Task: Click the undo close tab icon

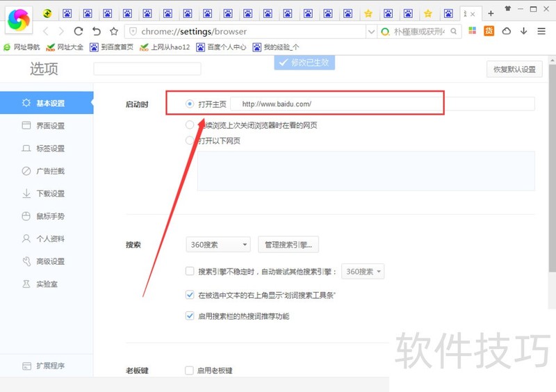Action: pyautogui.click(x=97, y=31)
